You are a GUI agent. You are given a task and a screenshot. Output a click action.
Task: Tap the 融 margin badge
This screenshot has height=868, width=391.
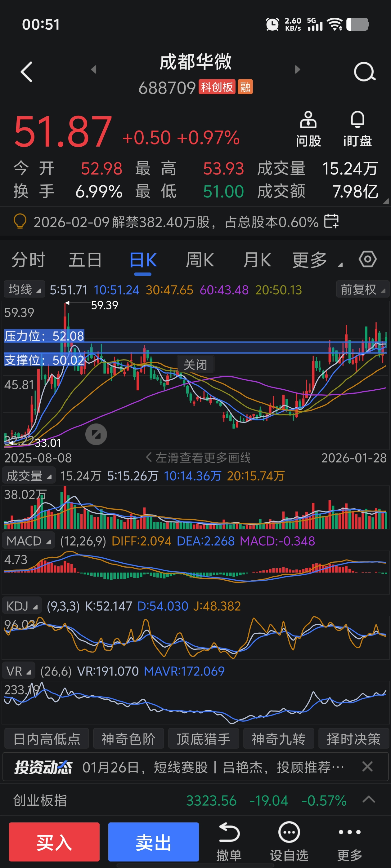245,87
